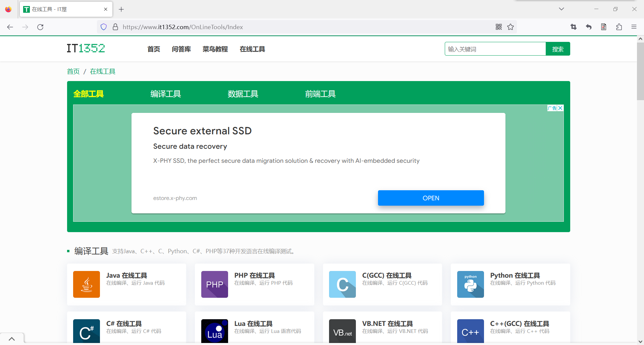Click the 广告 ad info icon
Image resolution: width=644 pixels, height=345 pixels.
[552, 108]
